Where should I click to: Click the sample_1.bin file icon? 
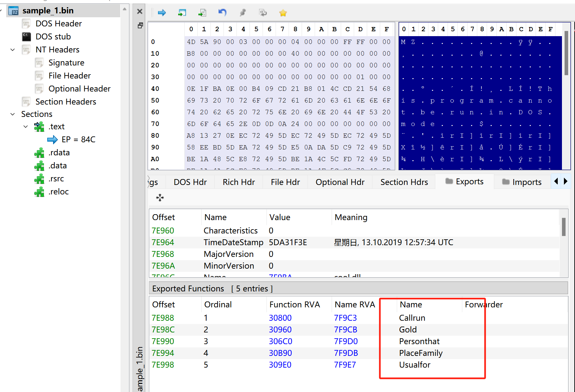14,11
